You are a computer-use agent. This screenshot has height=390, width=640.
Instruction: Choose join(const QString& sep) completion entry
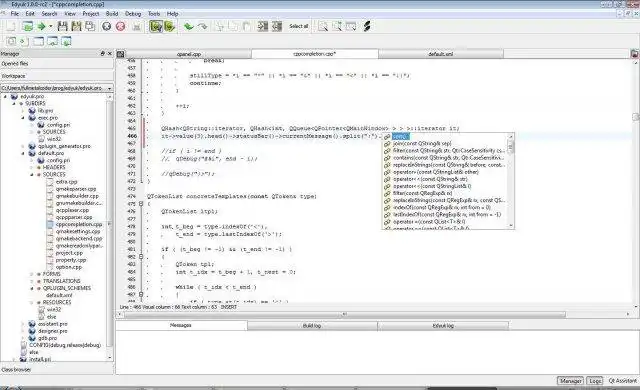(x=422, y=144)
